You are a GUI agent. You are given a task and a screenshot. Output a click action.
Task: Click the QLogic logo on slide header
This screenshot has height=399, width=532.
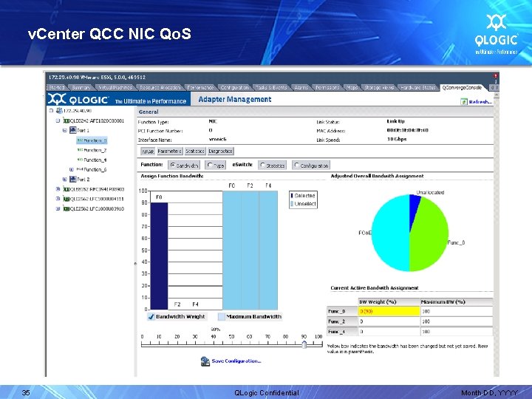[x=496, y=34]
